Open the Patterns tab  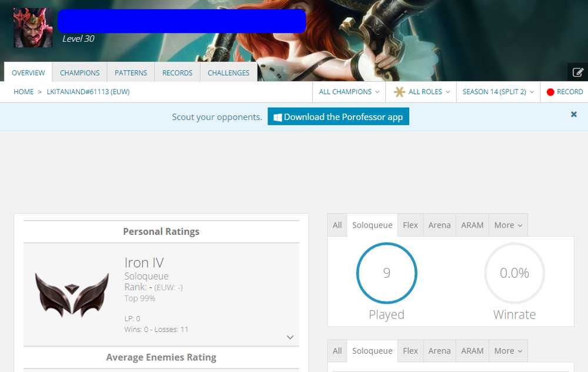click(x=131, y=72)
